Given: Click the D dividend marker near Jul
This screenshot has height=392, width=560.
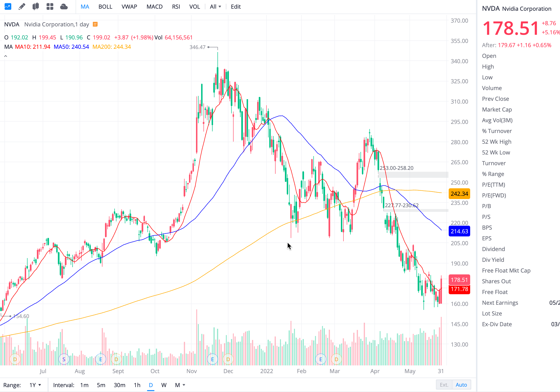Looking at the screenshot, I should pos(15,359).
